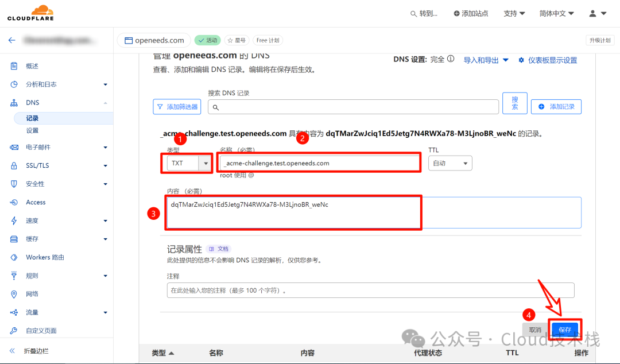Open the 自定义页面 sidebar item
The width and height of the screenshot is (620, 364).
[41, 330]
